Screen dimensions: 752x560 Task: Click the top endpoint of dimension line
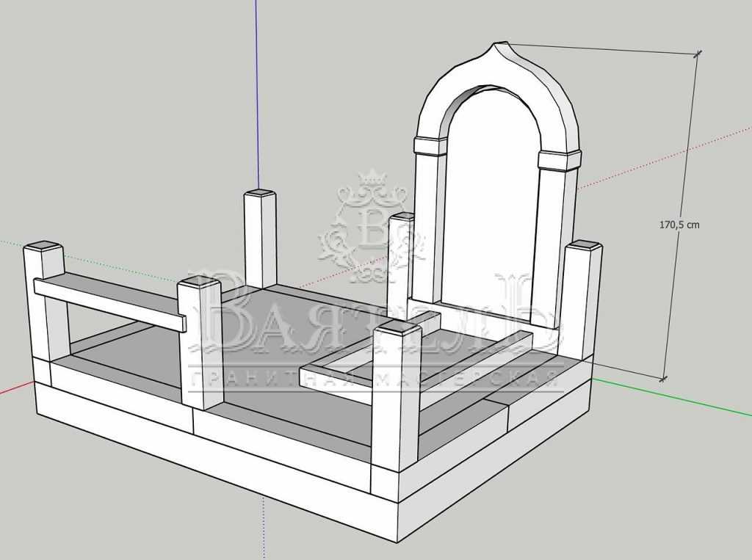[698, 53]
